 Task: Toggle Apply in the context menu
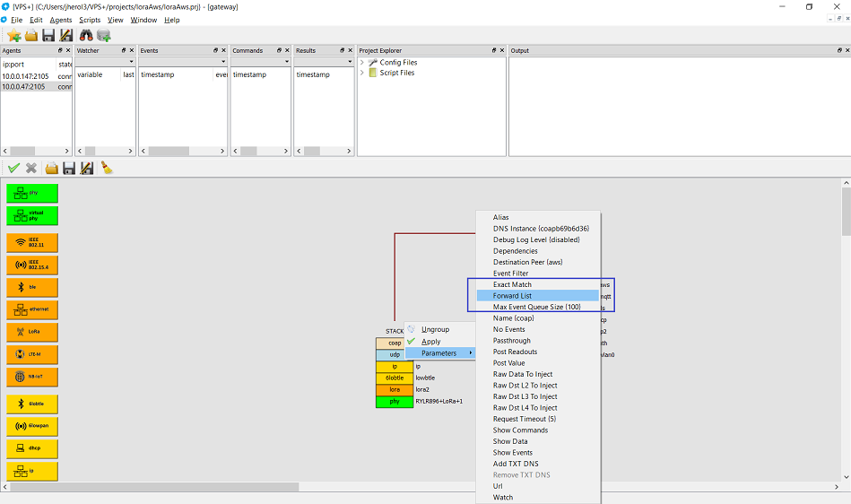[x=431, y=342]
